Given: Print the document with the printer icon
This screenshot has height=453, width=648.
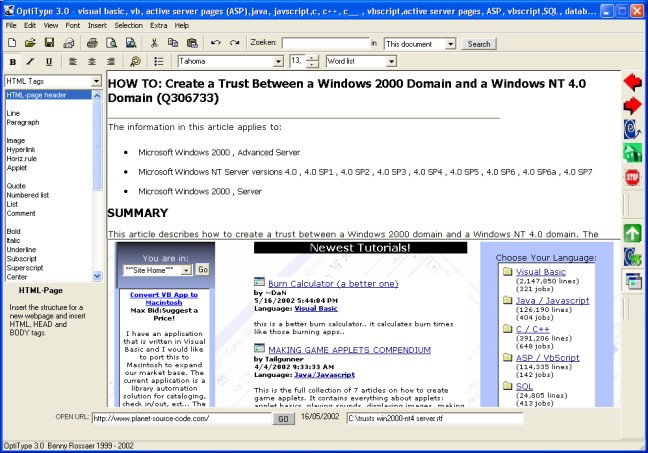Looking at the screenshot, I should pyautogui.click(x=92, y=43).
